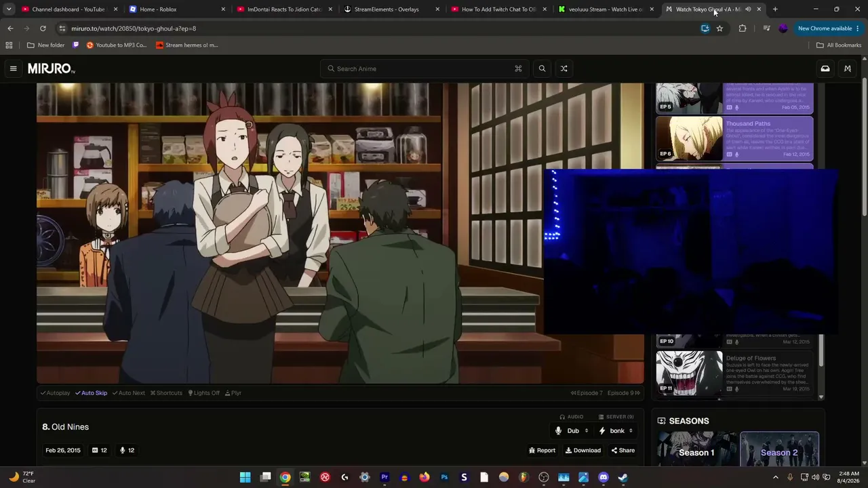Select the Deluge of Flowers EP 11 card
This screenshot has width=868, height=488.
pos(734,373)
